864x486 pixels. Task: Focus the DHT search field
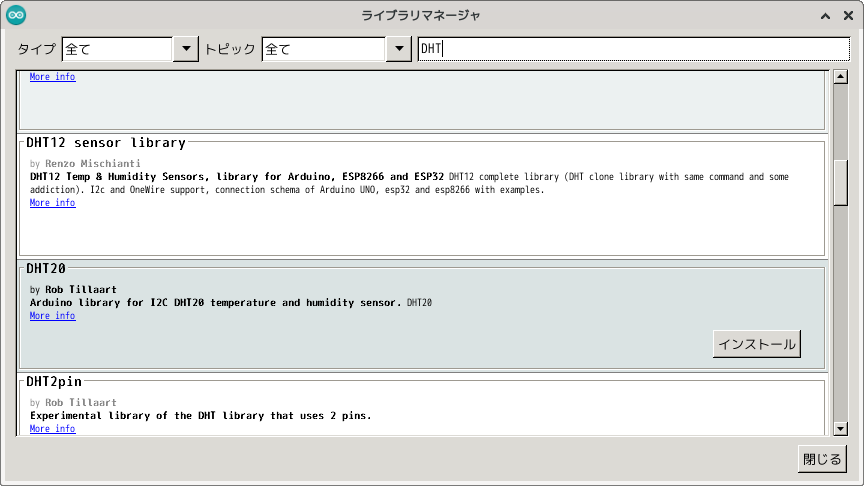[x=634, y=49]
